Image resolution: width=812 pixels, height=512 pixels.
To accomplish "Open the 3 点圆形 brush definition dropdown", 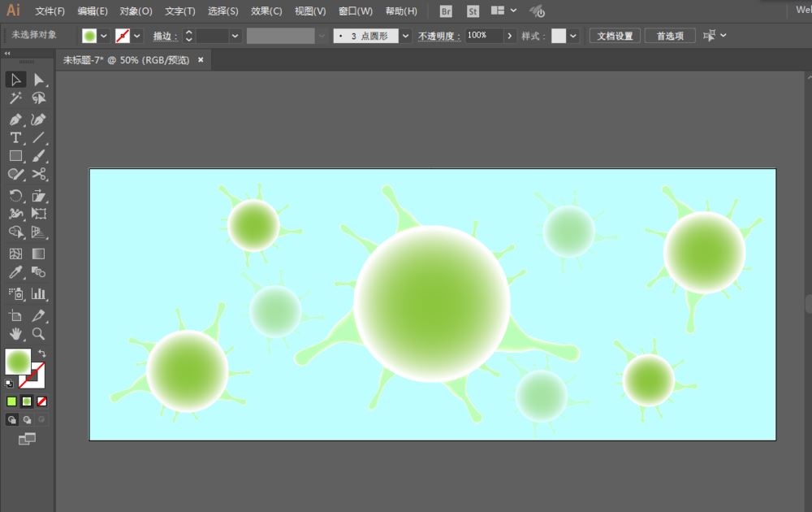I will tap(404, 35).
